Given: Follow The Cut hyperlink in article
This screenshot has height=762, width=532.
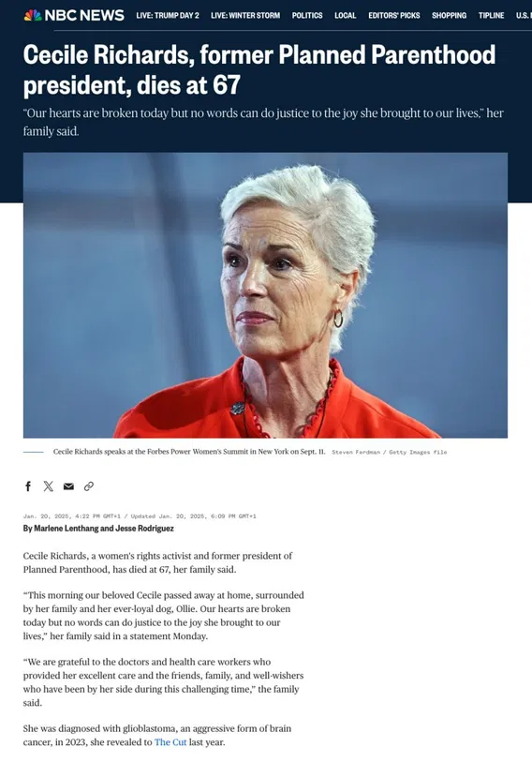Looking at the screenshot, I should tap(170, 742).
